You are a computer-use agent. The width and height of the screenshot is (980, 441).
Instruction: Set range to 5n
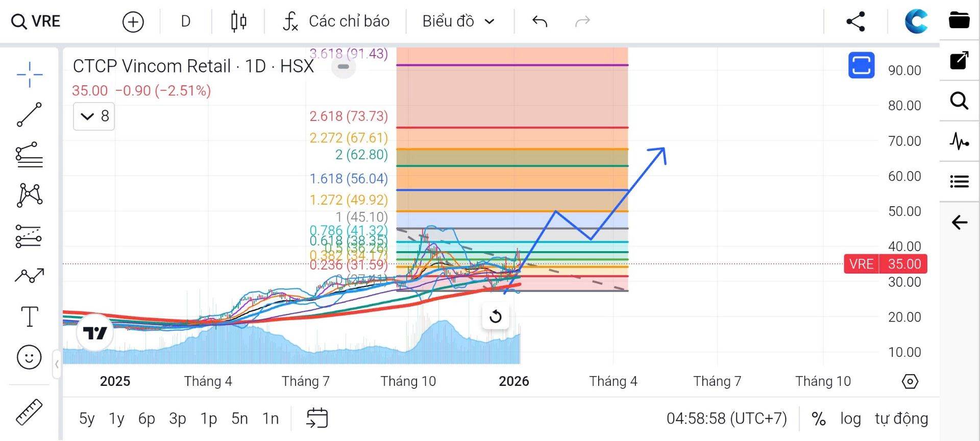tap(239, 419)
